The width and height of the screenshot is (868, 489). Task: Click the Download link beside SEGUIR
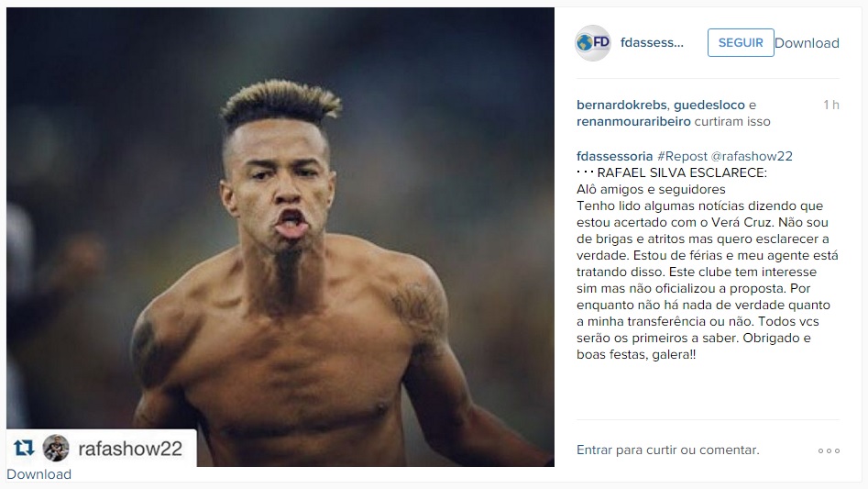click(x=808, y=43)
